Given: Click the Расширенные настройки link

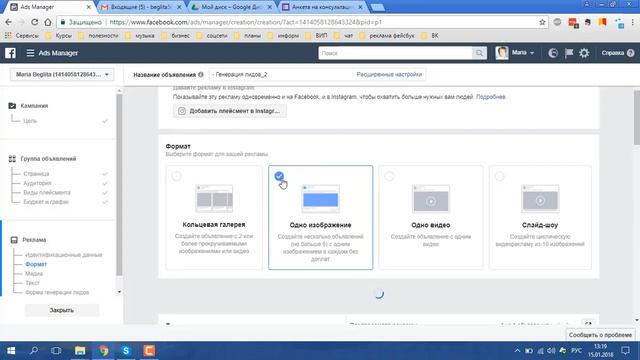Looking at the screenshot, I should 389,75.
